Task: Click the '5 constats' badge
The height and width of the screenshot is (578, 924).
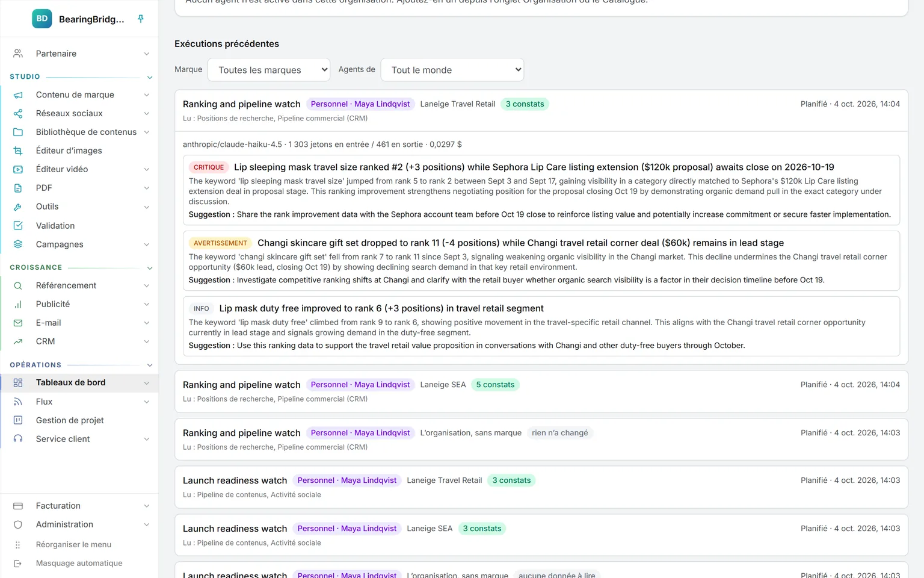Action: [x=495, y=385]
